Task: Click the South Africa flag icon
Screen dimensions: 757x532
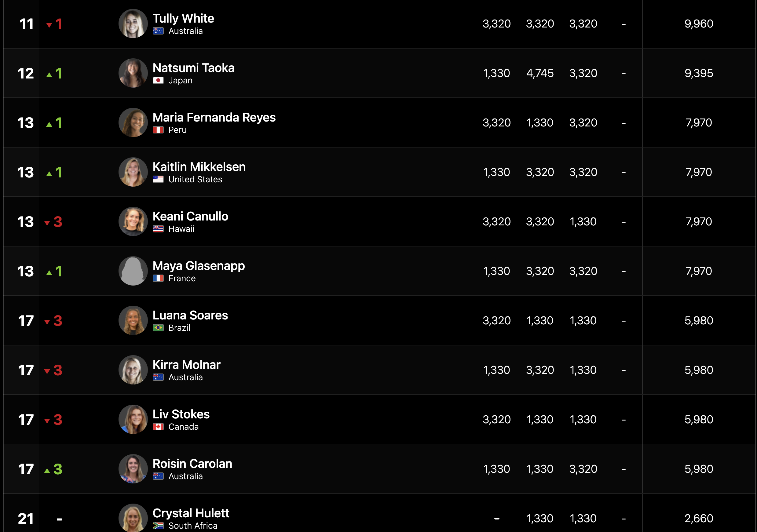Action: pos(158,525)
